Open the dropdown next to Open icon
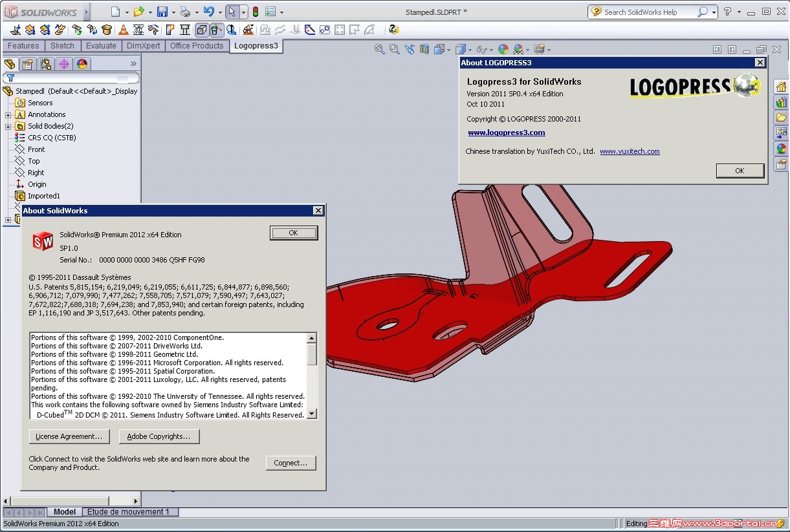 150,12
